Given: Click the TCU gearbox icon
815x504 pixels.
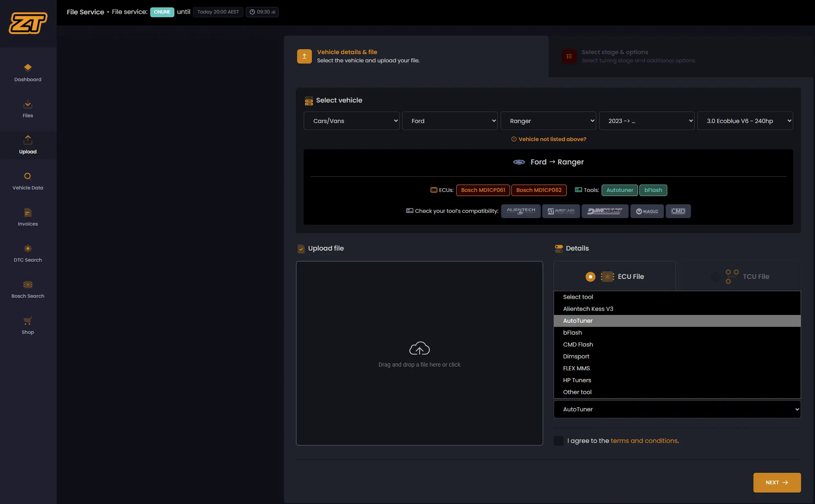Looking at the screenshot, I should pos(732,276).
